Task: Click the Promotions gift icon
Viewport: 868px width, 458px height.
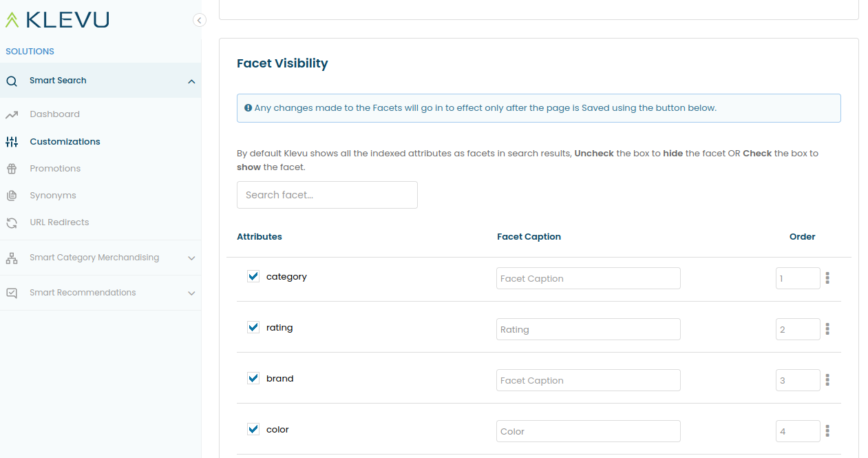Action: pyautogui.click(x=12, y=169)
